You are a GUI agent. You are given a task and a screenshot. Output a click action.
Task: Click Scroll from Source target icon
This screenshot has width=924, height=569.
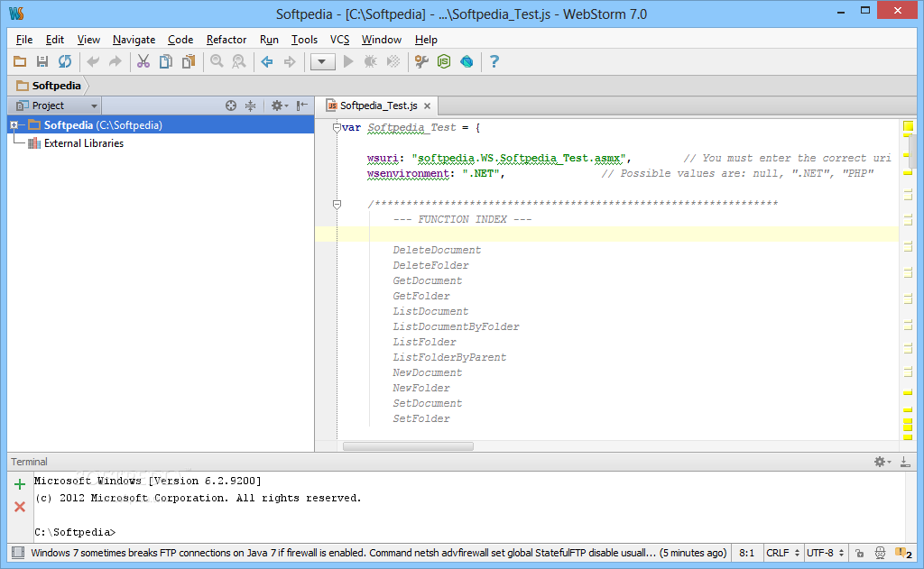click(231, 106)
